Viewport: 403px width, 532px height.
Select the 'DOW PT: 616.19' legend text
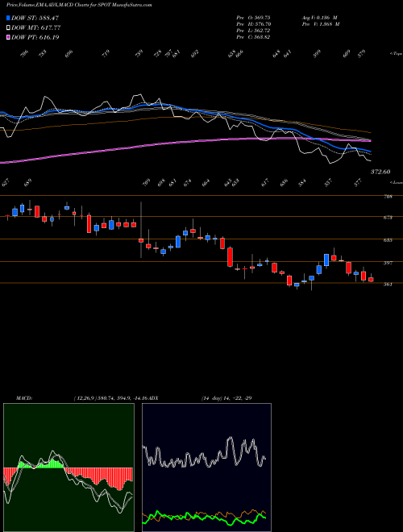coord(35,37)
